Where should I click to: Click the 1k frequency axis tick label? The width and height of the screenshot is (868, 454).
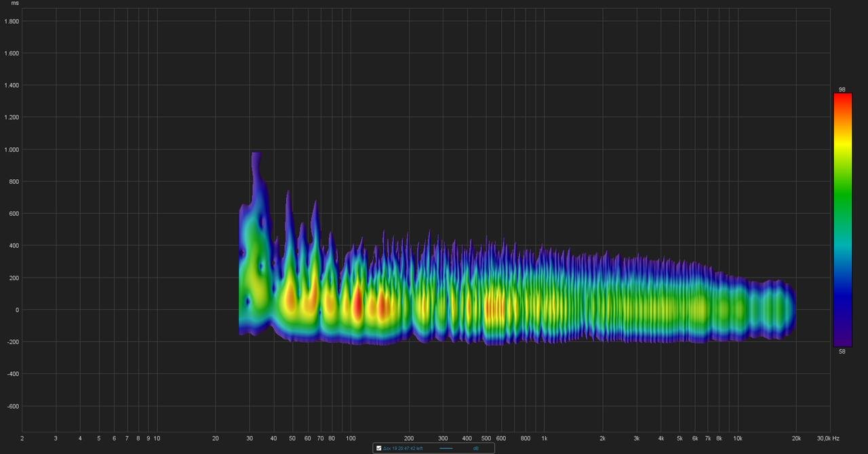point(544,438)
